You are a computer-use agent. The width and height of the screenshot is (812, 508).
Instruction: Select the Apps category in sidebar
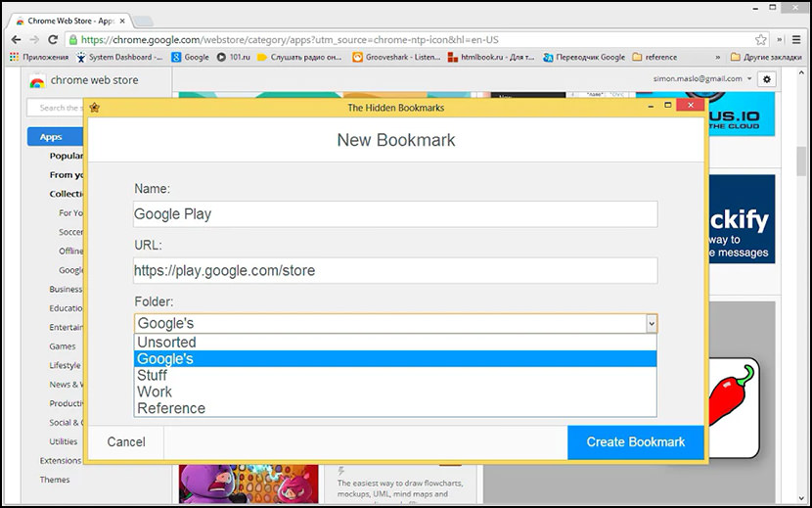click(x=55, y=137)
